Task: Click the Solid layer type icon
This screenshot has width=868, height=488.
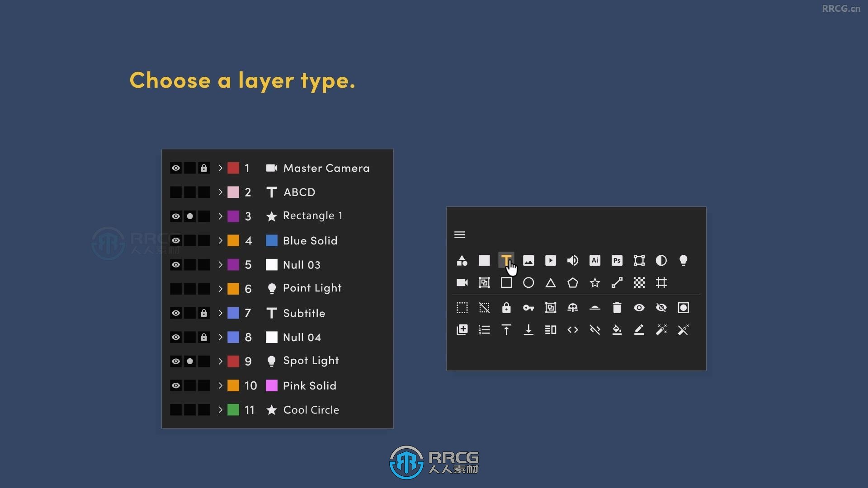Action: pos(484,260)
